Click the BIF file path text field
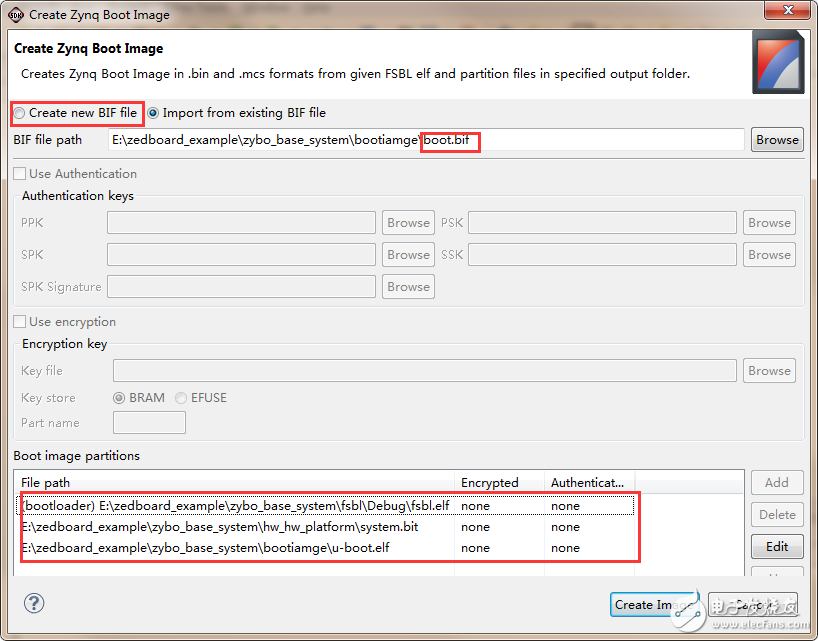This screenshot has width=818, height=641. click(425, 140)
